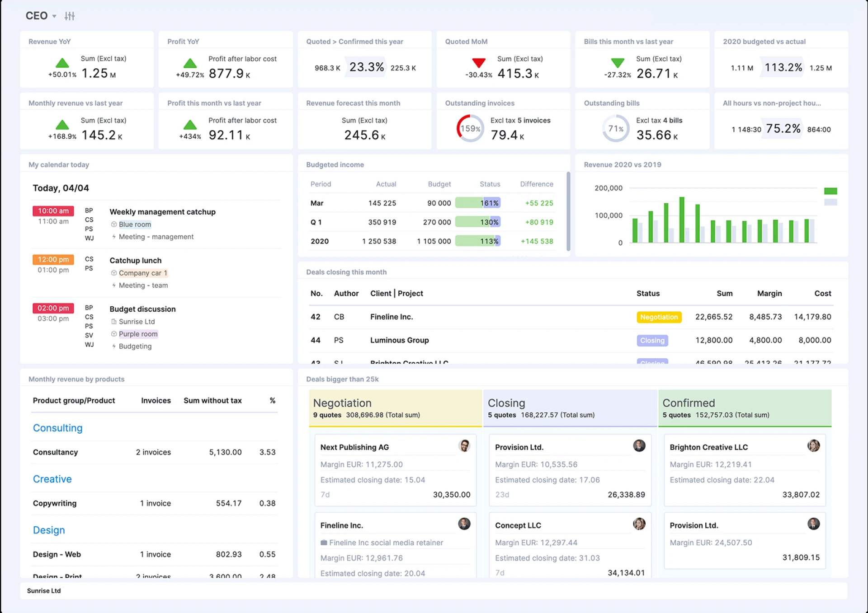This screenshot has height=613, width=868.
Task: Click the Revenue YoY green up arrow
Action: (x=62, y=63)
